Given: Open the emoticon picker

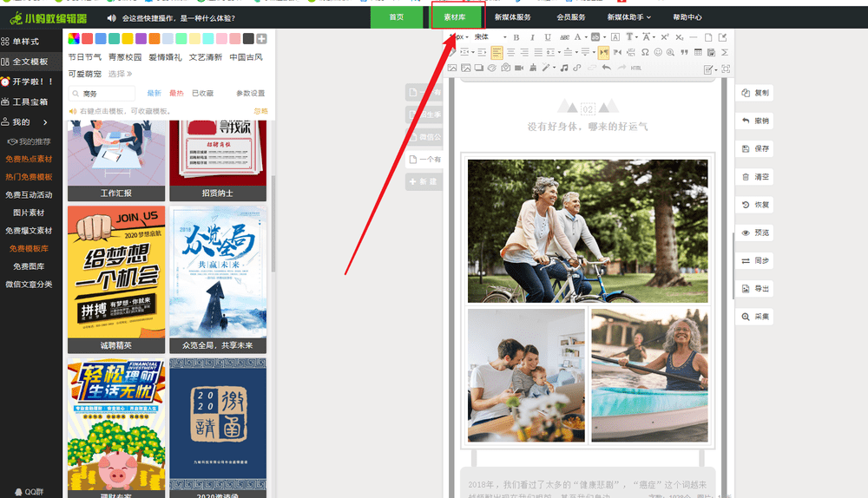Looking at the screenshot, I should (x=658, y=53).
